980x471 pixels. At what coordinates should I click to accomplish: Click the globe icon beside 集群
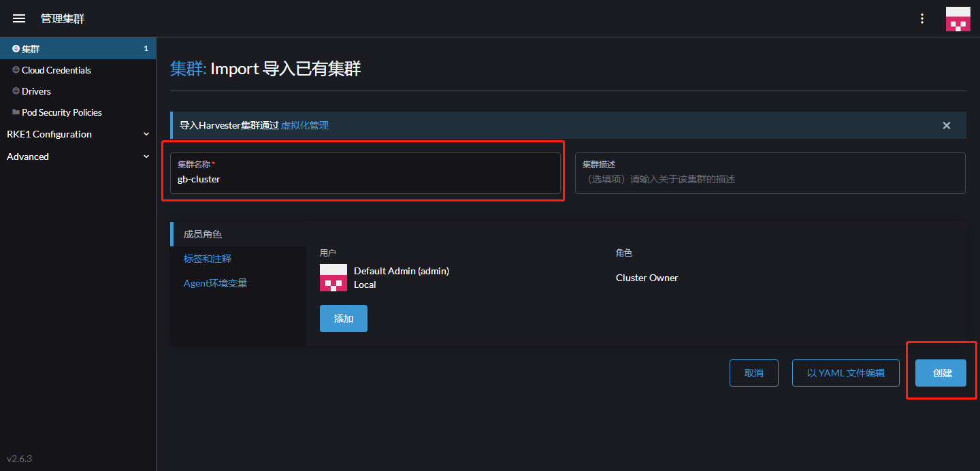click(16, 49)
